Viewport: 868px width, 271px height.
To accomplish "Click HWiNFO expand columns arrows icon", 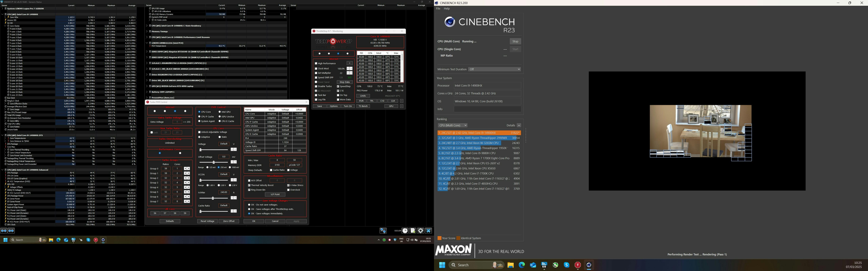I will (x=4, y=231).
